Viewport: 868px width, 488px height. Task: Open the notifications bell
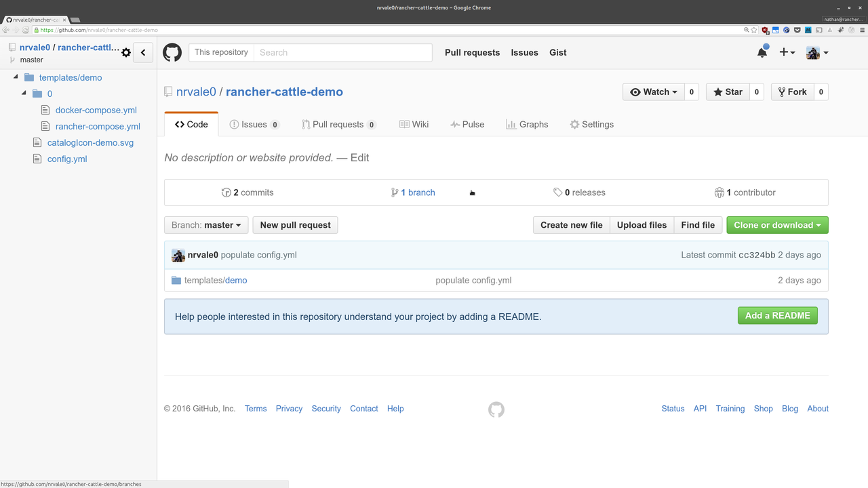pyautogui.click(x=762, y=52)
